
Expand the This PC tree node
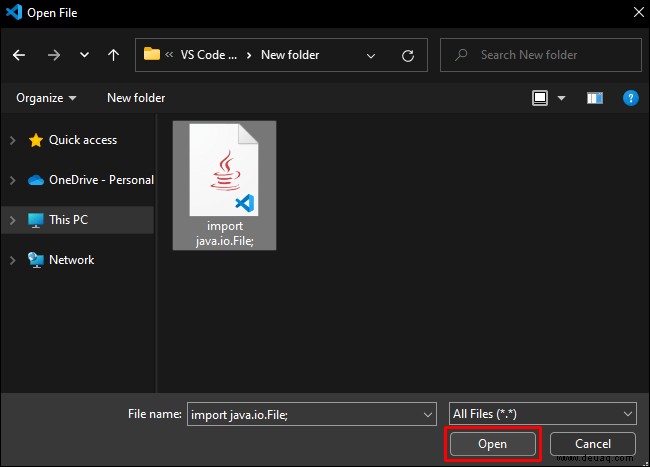(x=12, y=220)
